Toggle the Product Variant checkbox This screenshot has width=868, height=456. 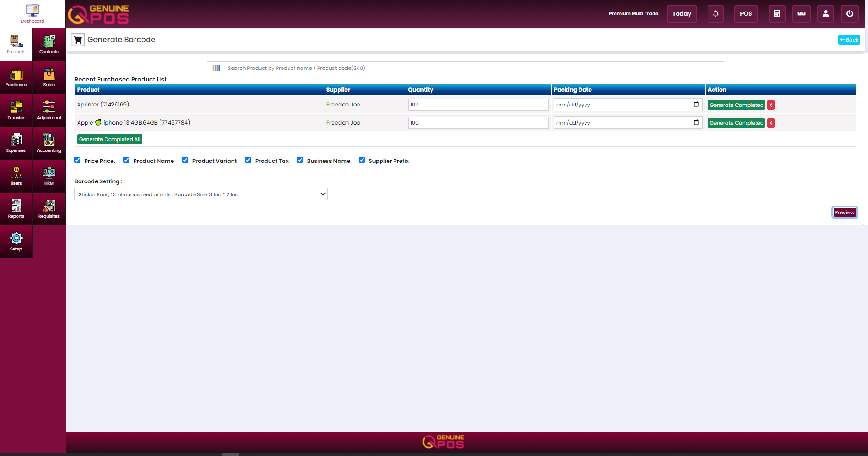point(185,160)
